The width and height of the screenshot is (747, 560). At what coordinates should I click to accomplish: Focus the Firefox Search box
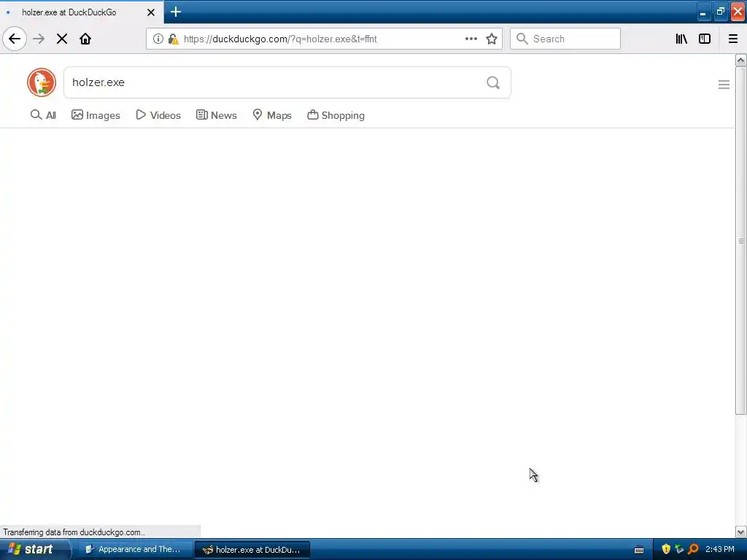565,39
